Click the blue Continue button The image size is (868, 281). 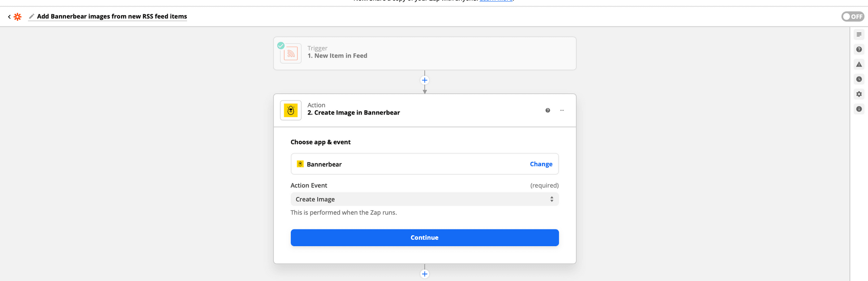(425, 238)
